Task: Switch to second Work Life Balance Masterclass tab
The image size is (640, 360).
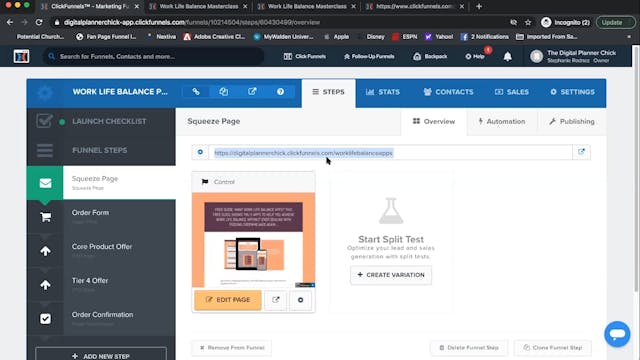Action: click(306, 6)
